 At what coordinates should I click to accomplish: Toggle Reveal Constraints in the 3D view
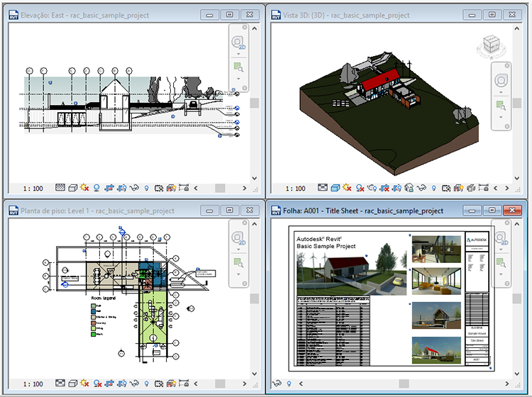[484, 187]
